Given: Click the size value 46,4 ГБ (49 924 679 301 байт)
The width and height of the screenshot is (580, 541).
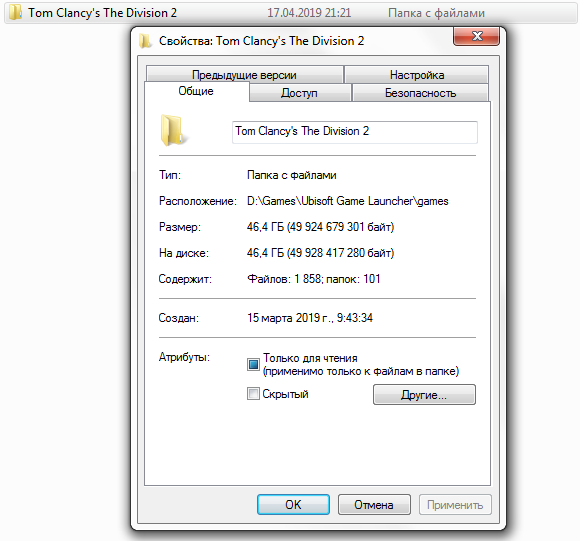Looking at the screenshot, I should click(x=320, y=227).
